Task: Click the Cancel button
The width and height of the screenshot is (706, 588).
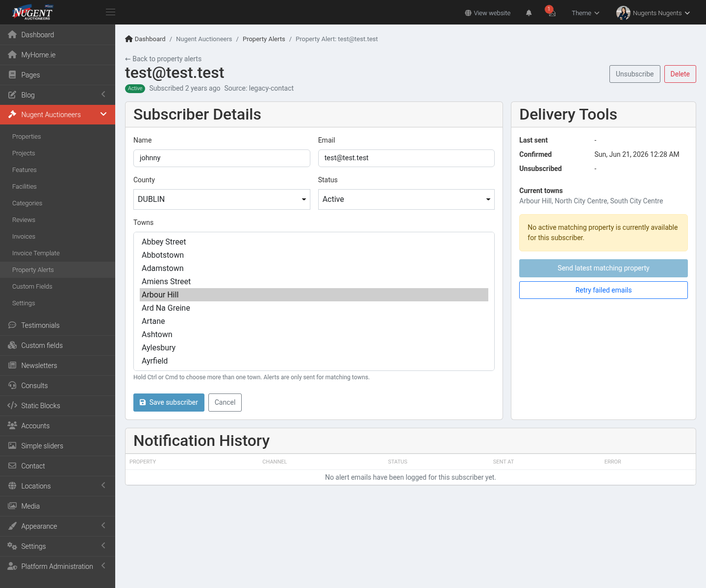Action: (225, 402)
